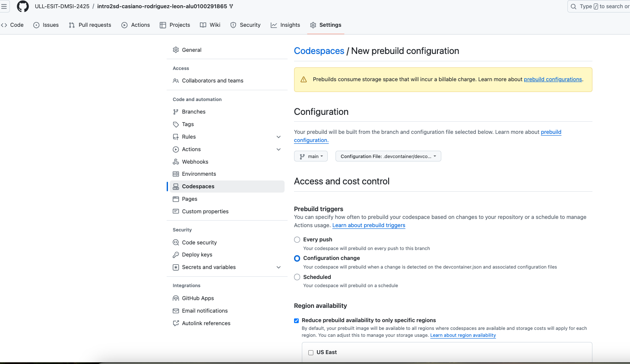The height and width of the screenshot is (364, 630).
Task: Click the Codespaces icon in sidebar
Action: [176, 187]
